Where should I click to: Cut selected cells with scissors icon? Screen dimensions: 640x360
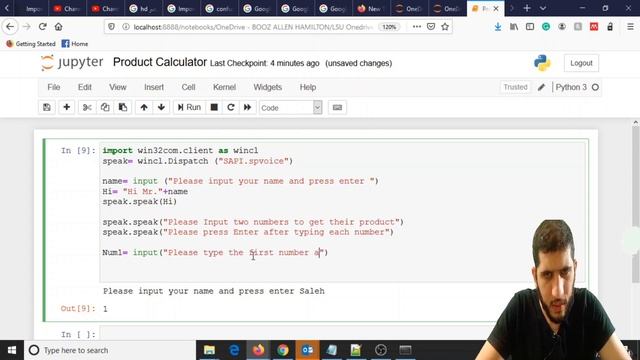pyautogui.click(x=87, y=107)
